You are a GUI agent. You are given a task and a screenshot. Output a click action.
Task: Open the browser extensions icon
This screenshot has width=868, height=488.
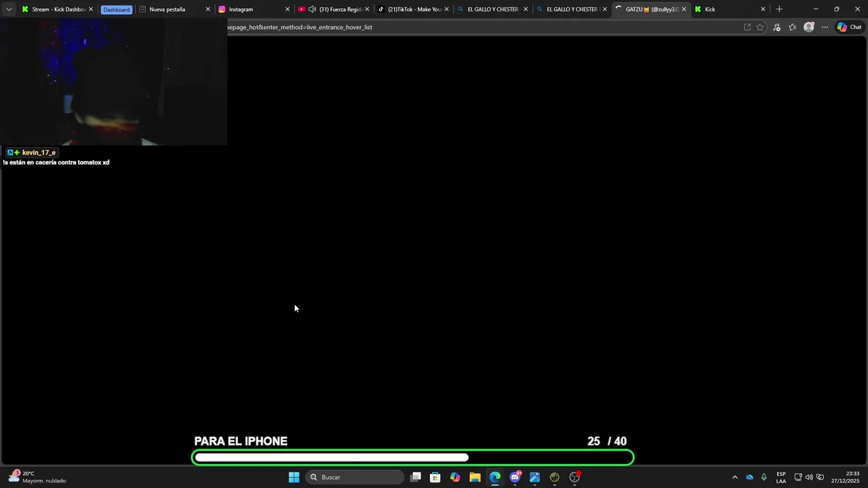pos(776,27)
